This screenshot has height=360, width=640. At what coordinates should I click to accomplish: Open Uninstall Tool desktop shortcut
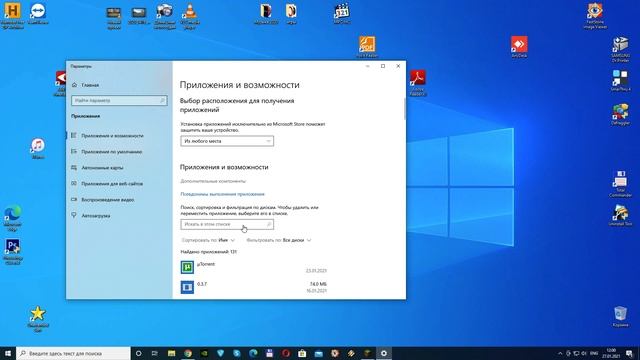(x=620, y=216)
